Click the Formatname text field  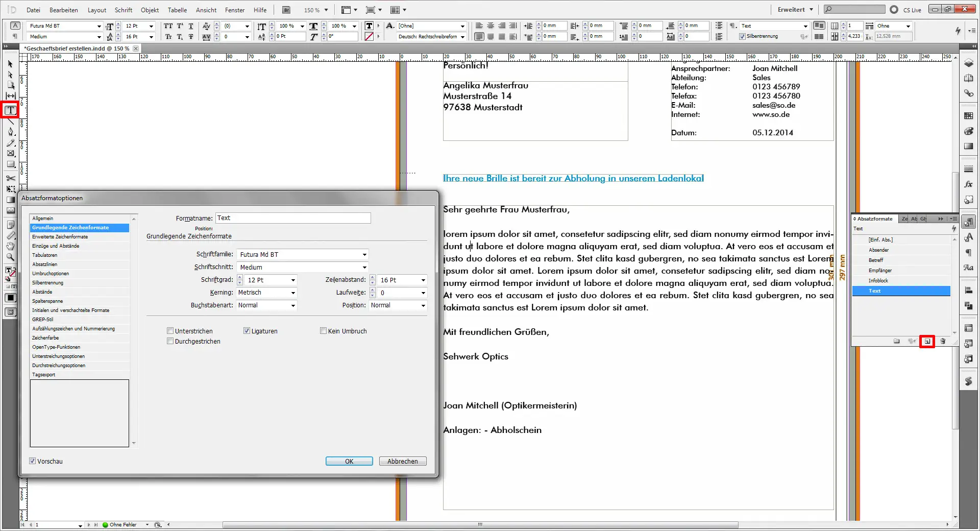pyautogui.click(x=293, y=218)
